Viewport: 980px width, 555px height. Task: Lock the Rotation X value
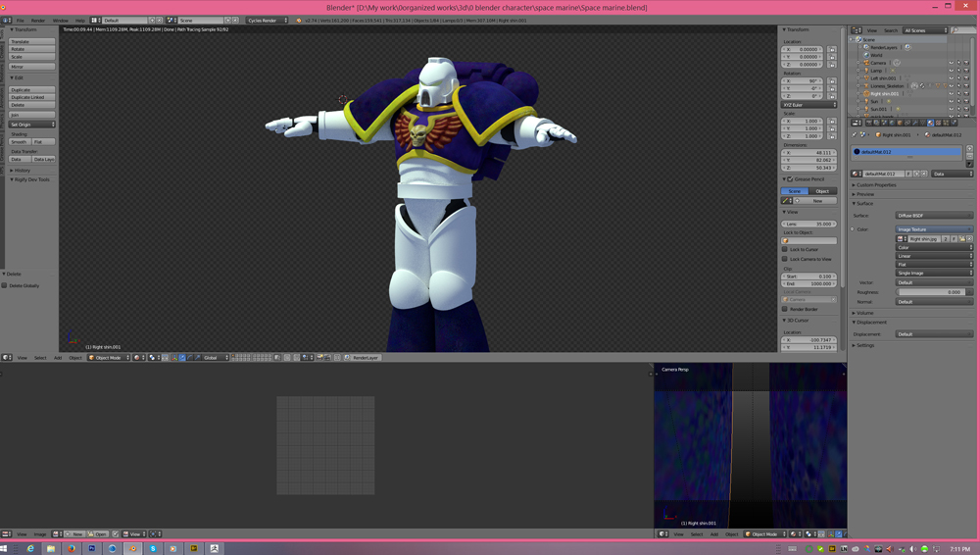832,80
